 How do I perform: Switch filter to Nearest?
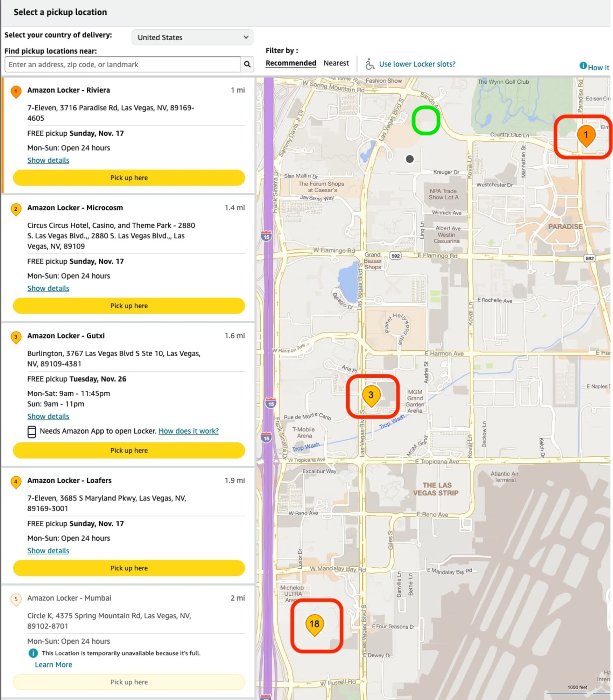(336, 63)
